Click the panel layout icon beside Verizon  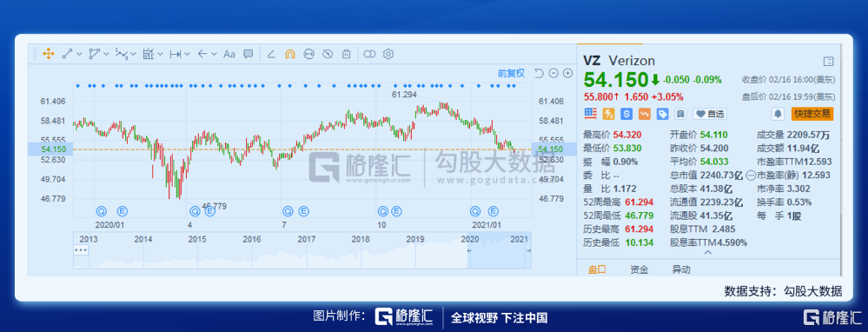click(x=828, y=61)
